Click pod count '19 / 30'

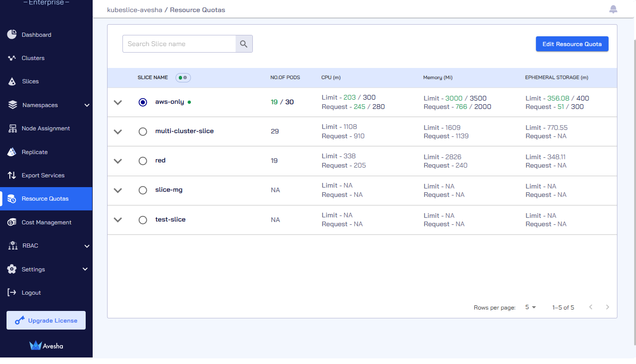282,102
